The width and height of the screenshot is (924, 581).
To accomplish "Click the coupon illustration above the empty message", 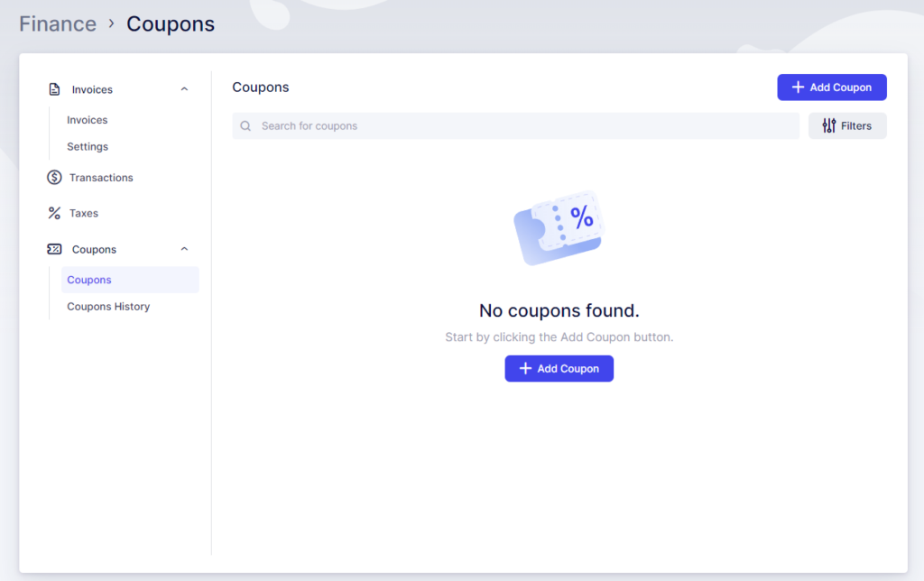I will click(x=559, y=227).
